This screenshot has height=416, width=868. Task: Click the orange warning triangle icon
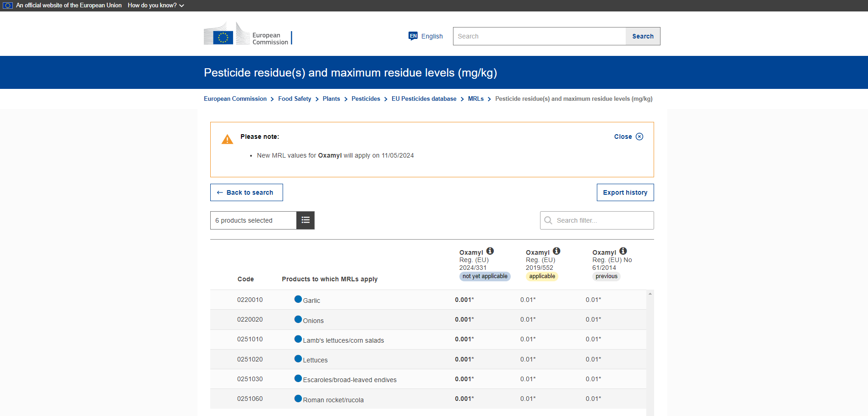(x=227, y=139)
